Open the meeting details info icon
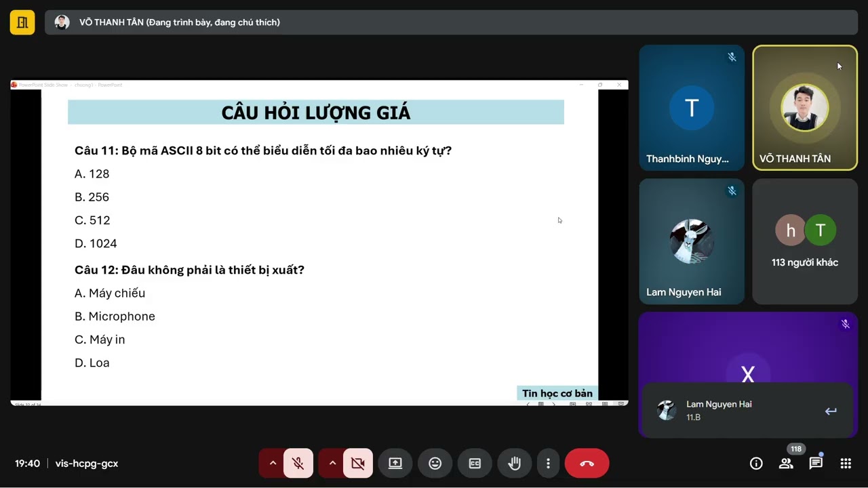 coord(756,464)
